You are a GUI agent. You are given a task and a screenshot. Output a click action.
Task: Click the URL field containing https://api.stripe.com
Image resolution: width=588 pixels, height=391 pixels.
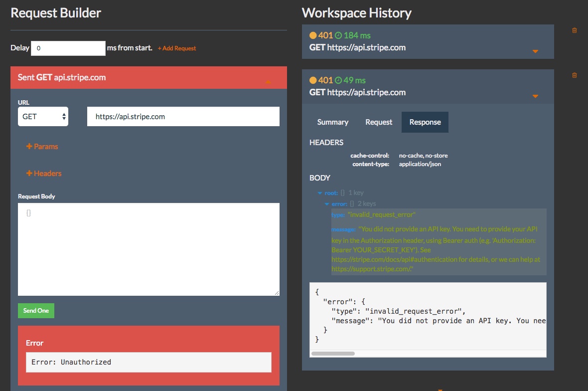point(183,117)
